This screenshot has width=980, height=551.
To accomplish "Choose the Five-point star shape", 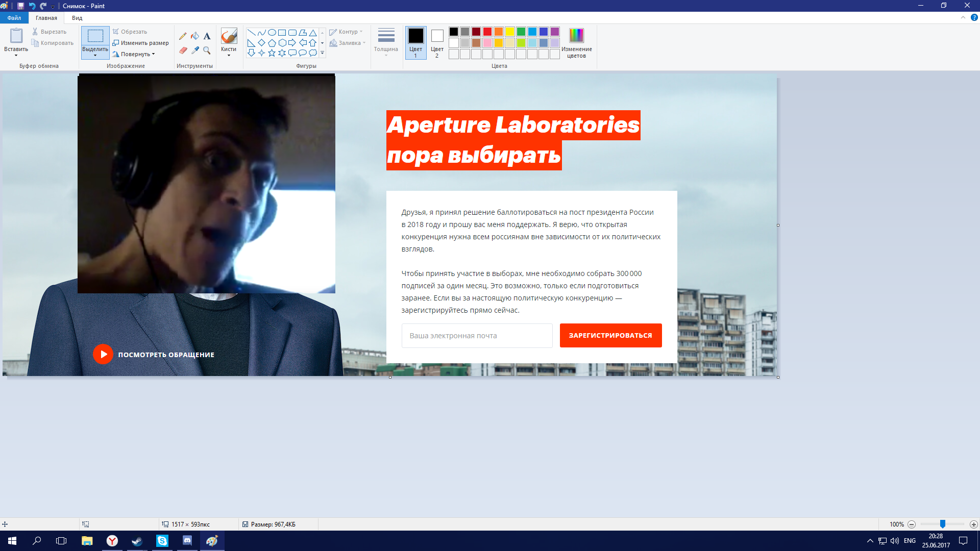I will pos(272,53).
